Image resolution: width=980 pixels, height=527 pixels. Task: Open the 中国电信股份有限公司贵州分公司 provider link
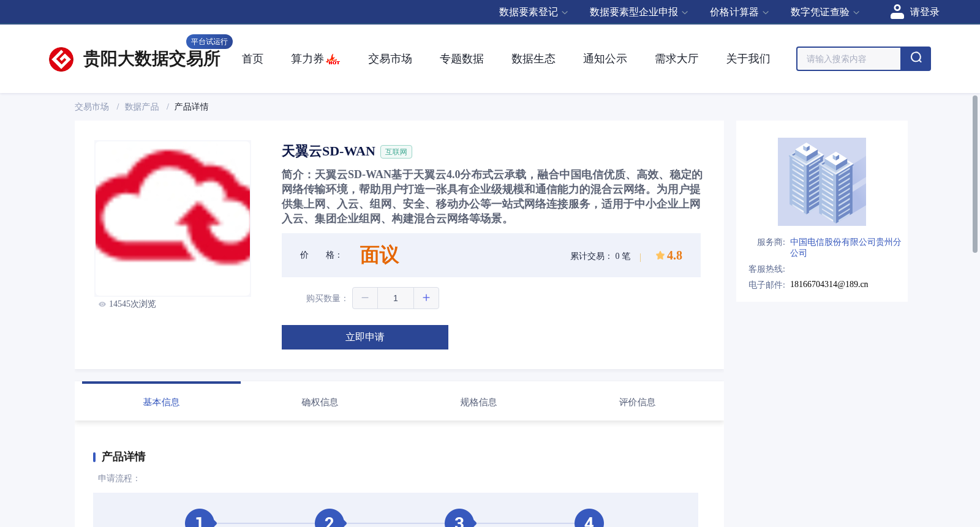pyautogui.click(x=845, y=247)
